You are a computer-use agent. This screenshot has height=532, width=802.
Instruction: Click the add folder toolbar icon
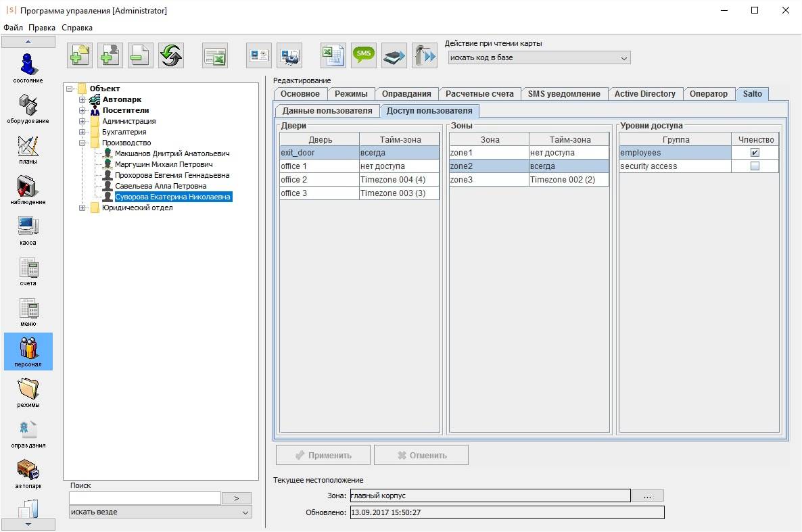click(80, 56)
